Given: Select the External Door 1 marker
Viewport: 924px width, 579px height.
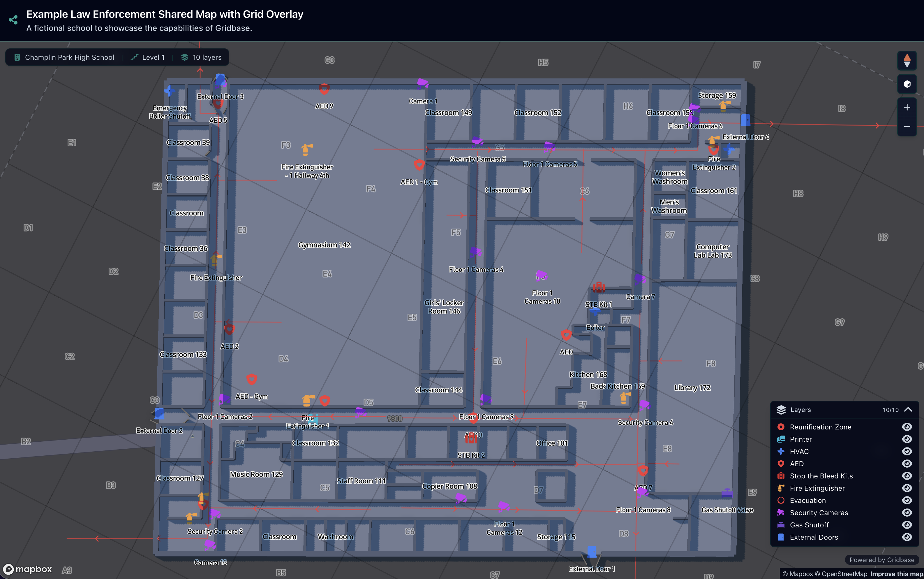Looking at the screenshot, I should [x=592, y=552].
